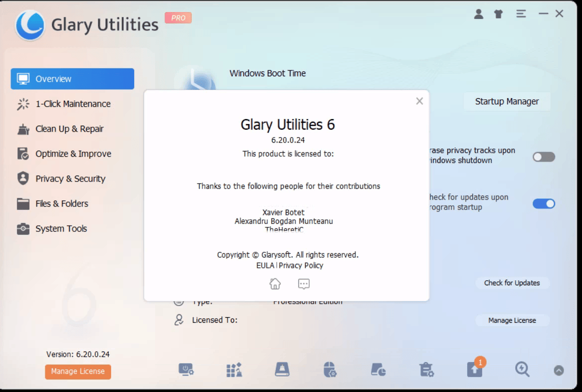Viewport: 582px width, 392px height.
Task: Click the Copyright Glarysoft text
Action: pyautogui.click(x=288, y=255)
